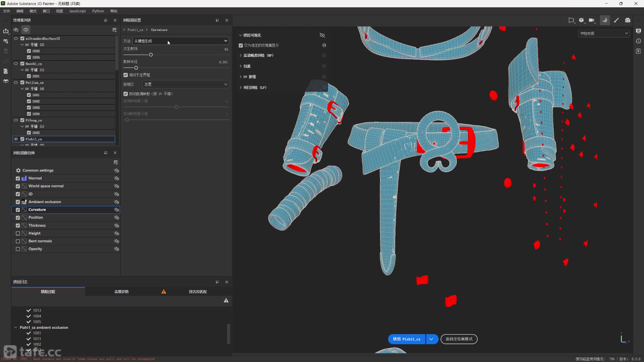Screen dimensions: 644x362
Task: Adjust the 取样半径 slider handle
Action: click(136, 68)
